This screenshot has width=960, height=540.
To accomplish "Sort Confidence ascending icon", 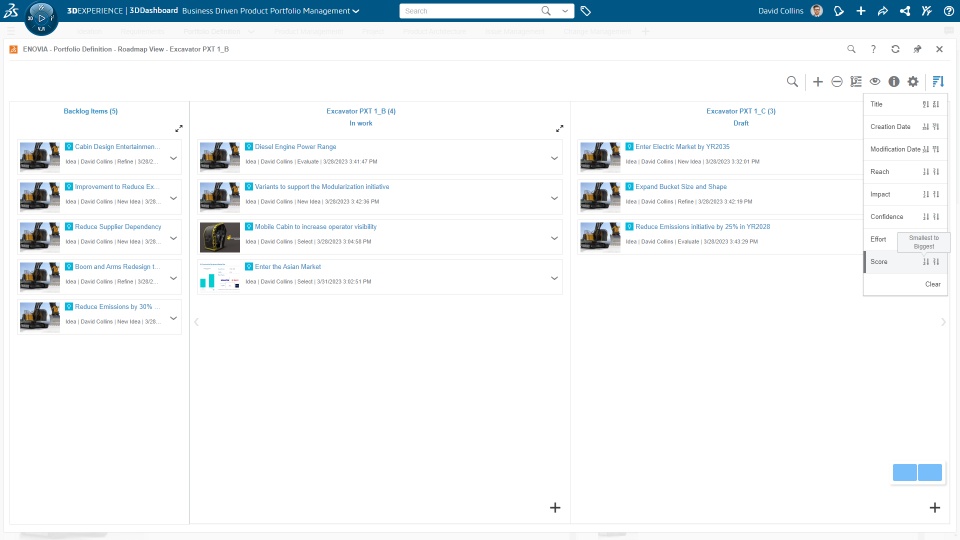I will coord(926,217).
